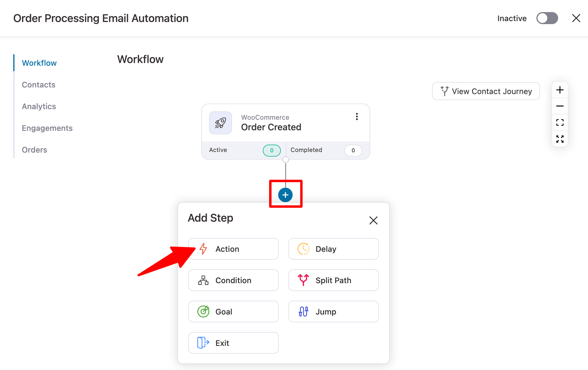Click the Condition step icon
The width and height of the screenshot is (588, 370).
pos(203,280)
